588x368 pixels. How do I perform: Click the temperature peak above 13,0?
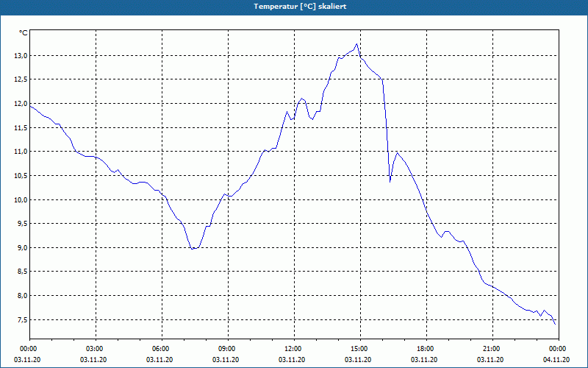click(x=356, y=44)
